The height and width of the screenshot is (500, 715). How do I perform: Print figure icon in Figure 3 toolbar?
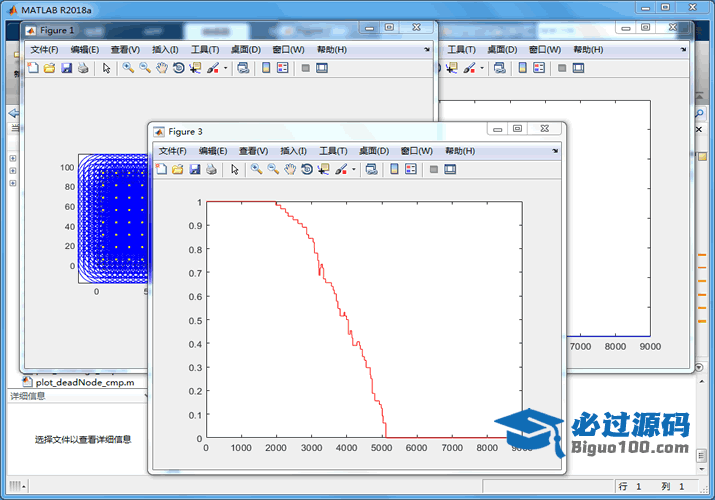pos(211,170)
